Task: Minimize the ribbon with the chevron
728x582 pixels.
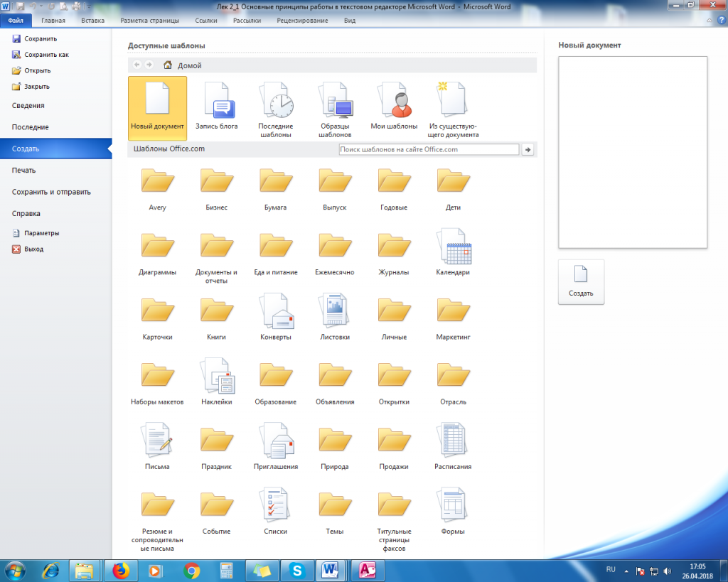Action: point(709,21)
